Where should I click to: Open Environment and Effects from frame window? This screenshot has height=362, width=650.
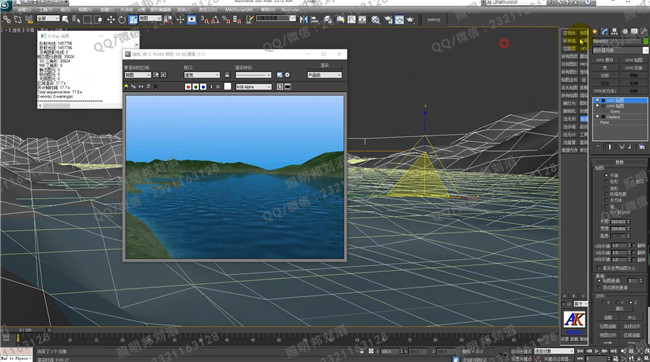click(x=287, y=75)
